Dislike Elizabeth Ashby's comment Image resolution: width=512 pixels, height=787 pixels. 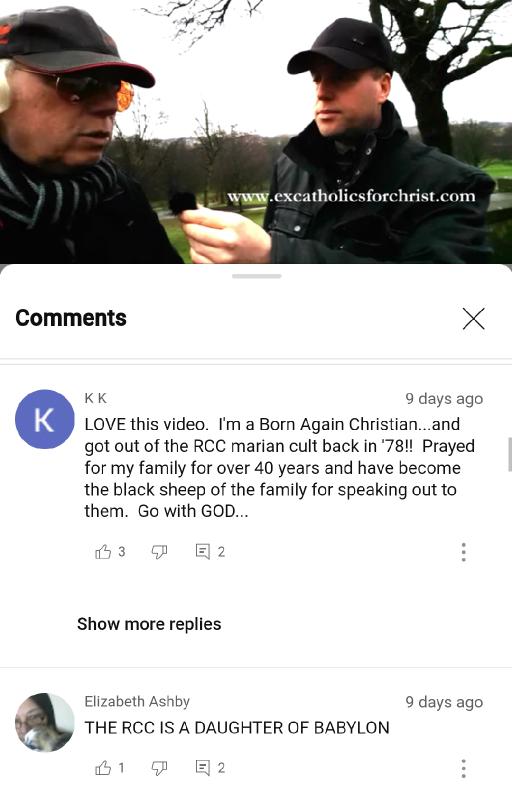click(159, 767)
